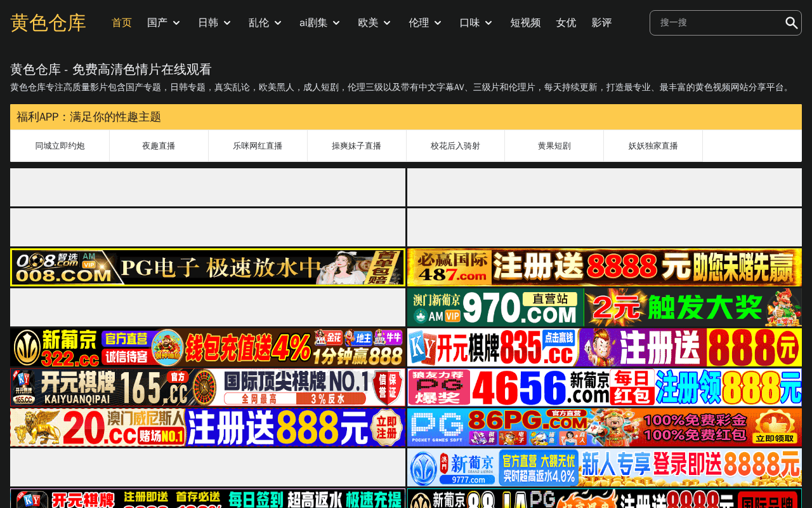This screenshot has width=812, height=508.
Task: Click the 夜趣直播 link
Action: pyautogui.click(x=159, y=146)
